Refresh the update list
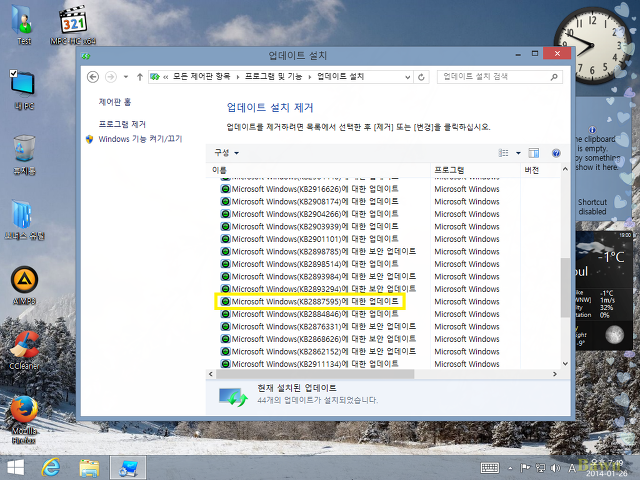640x480 pixels. (421, 77)
